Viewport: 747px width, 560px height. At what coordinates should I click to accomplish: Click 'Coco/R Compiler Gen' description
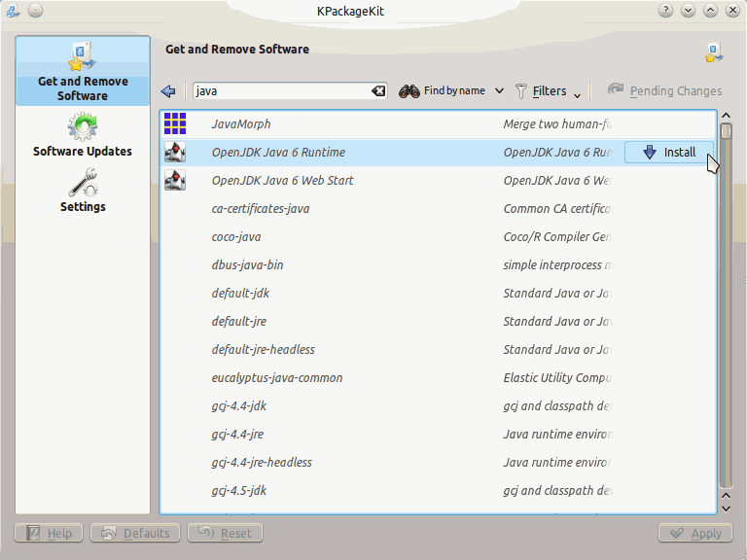click(557, 236)
